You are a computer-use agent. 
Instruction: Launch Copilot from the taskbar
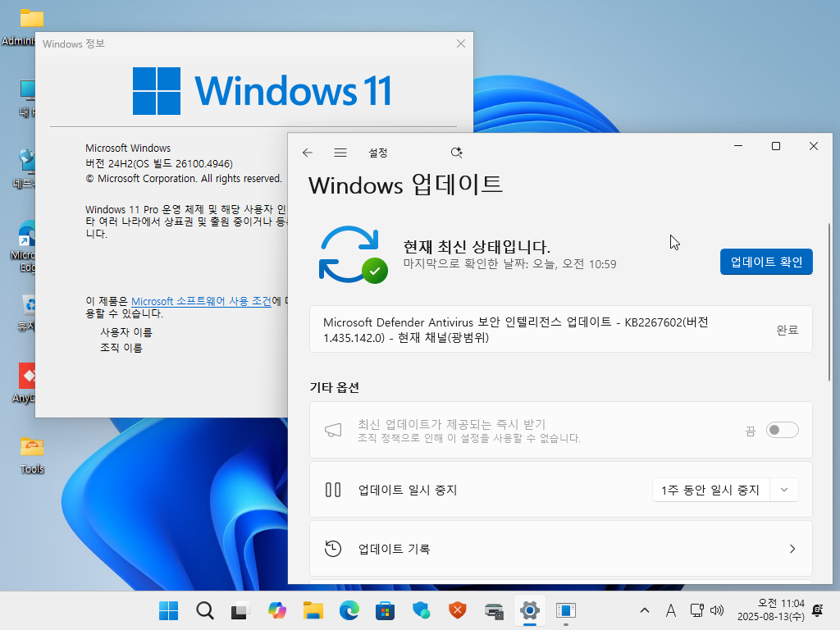pyautogui.click(x=277, y=610)
